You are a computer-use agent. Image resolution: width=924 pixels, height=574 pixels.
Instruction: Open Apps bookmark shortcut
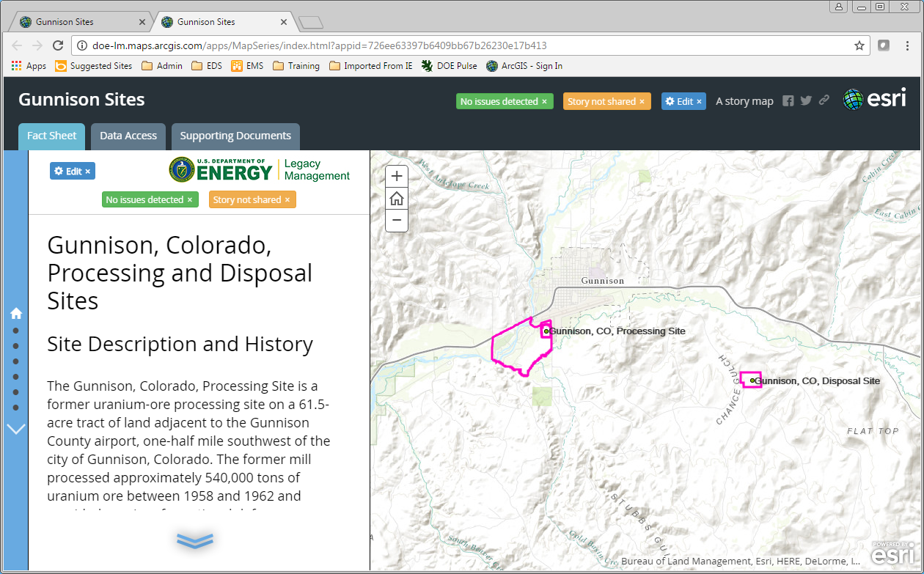(x=29, y=66)
